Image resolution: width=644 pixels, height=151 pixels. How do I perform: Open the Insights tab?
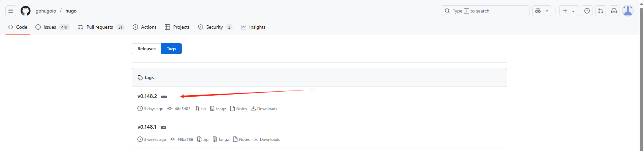253,27
